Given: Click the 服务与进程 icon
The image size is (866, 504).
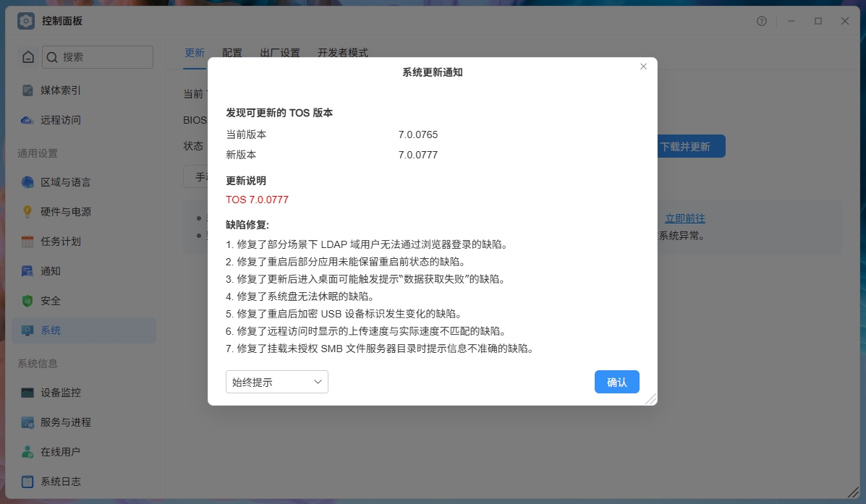Looking at the screenshot, I should 27,422.
